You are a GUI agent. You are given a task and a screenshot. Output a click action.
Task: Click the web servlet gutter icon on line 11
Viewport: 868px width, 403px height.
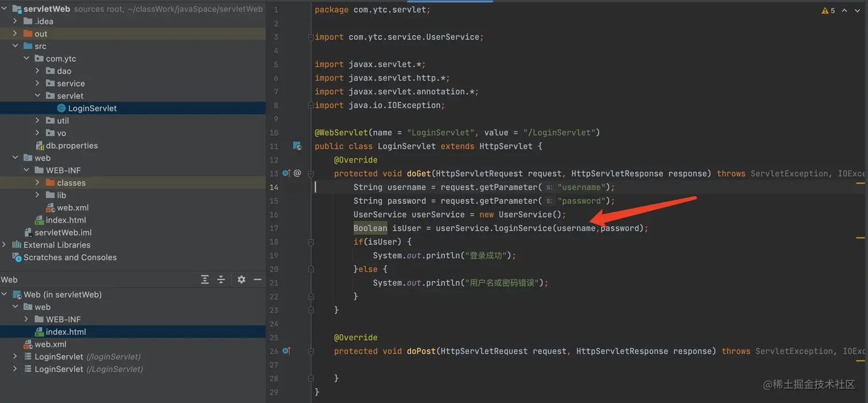click(x=297, y=146)
